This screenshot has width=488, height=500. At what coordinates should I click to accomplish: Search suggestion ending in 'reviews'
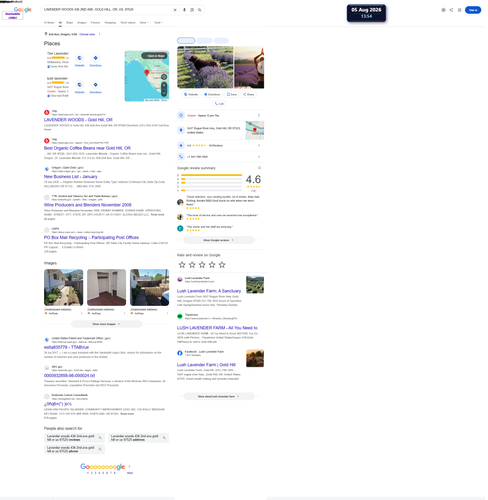74,438
